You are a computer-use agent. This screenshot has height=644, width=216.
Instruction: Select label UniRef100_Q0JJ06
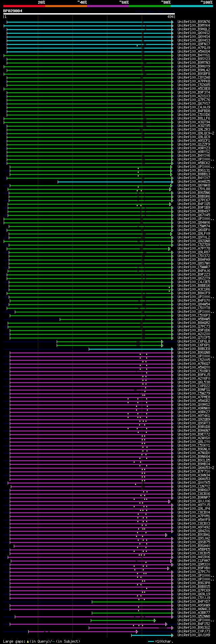[194, 501]
